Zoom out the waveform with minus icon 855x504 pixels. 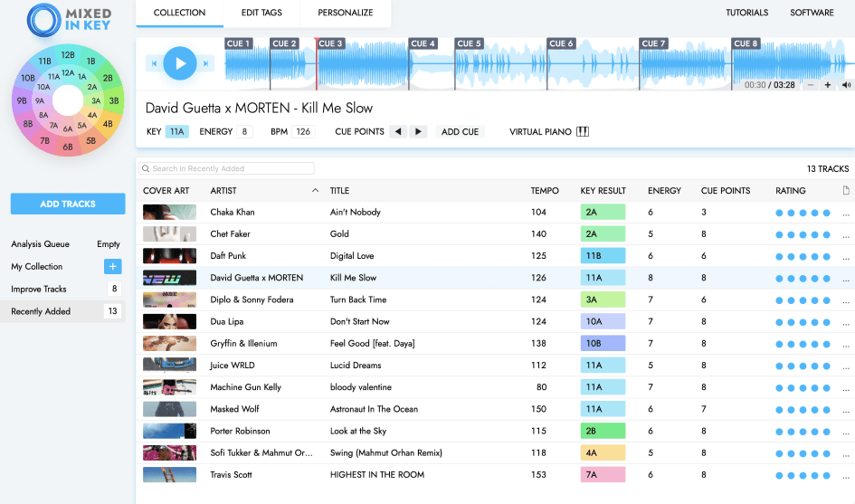click(811, 85)
